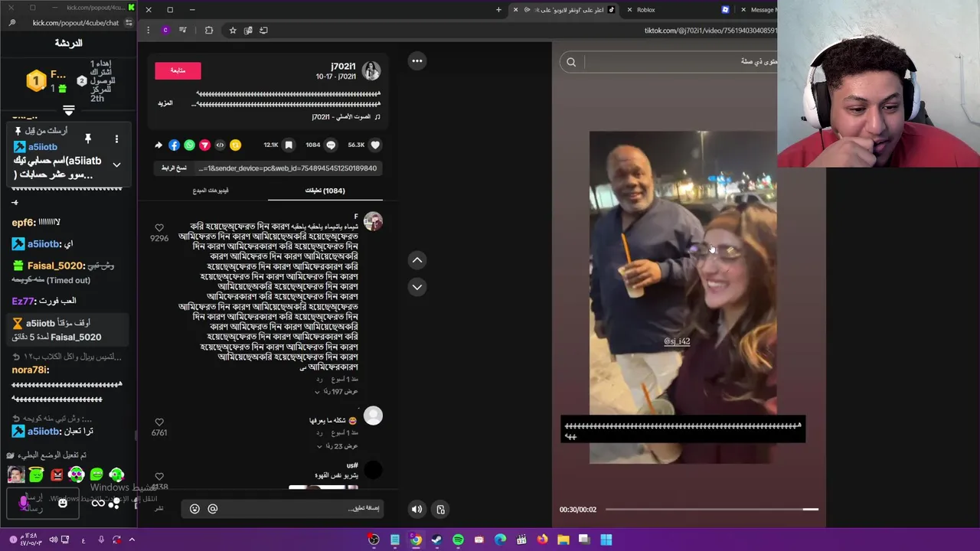Screen dimensions: 980x551
Task: Open the j702i1 username link
Action: 343,67
